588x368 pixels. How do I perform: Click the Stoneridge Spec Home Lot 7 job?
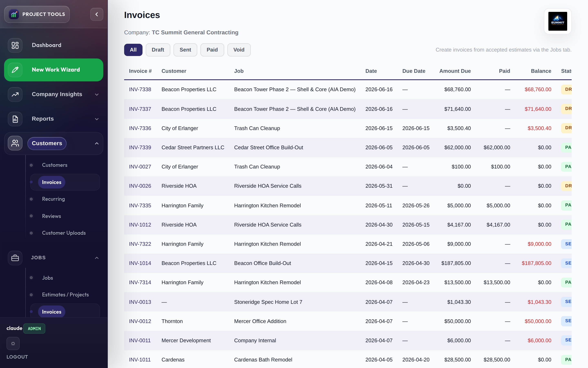[268, 302]
